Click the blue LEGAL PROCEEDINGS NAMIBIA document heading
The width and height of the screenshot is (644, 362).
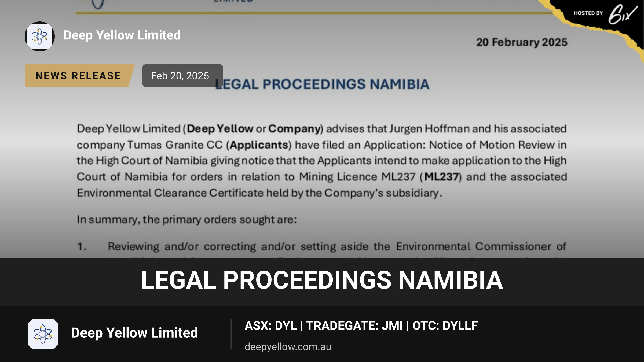pos(322,84)
